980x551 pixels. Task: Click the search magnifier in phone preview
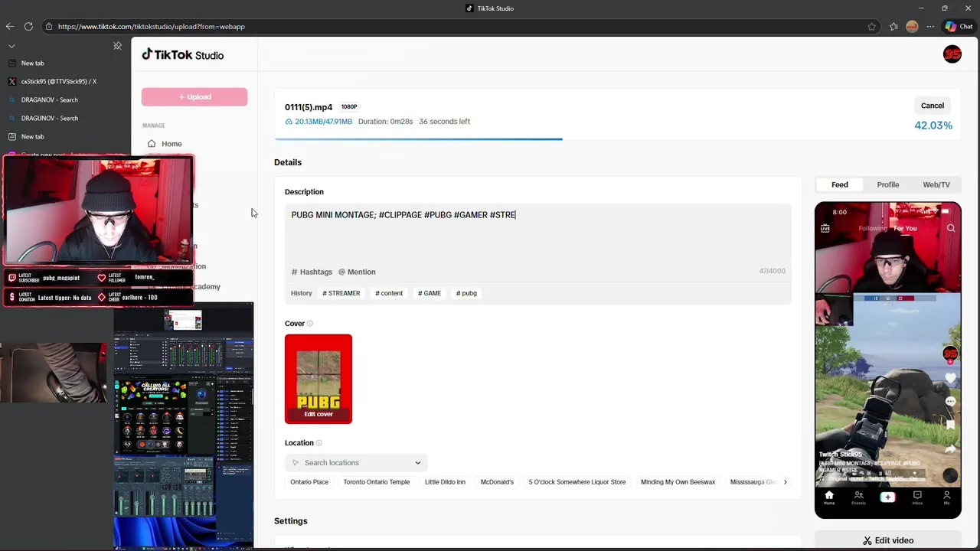tap(951, 228)
